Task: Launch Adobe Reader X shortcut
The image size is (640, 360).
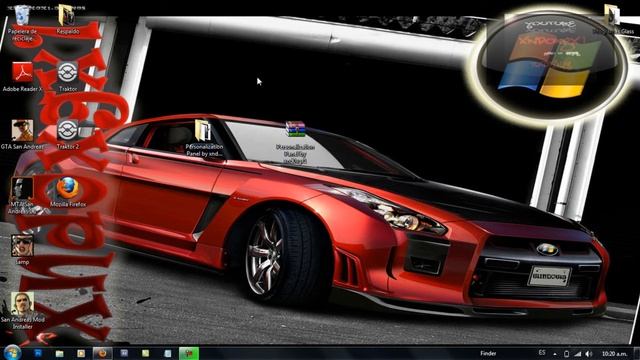Action: tap(22, 76)
